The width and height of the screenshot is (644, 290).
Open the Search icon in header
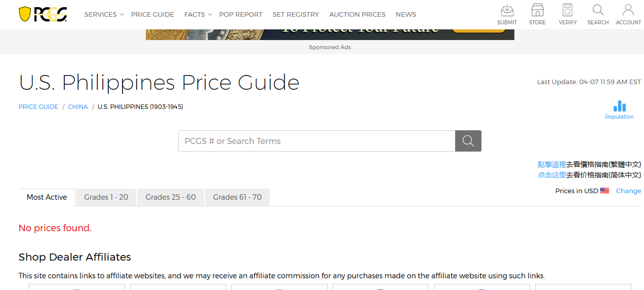598,15
